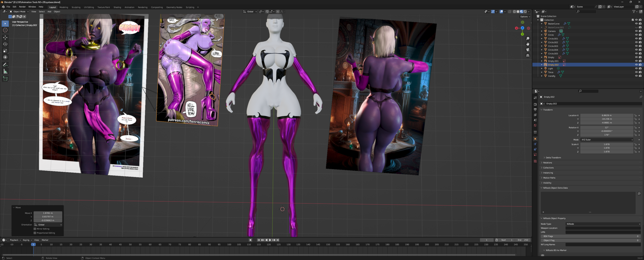The height and width of the screenshot is (260, 644).
Task: Hide the Torus object in viewport
Action: [x=636, y=72]
